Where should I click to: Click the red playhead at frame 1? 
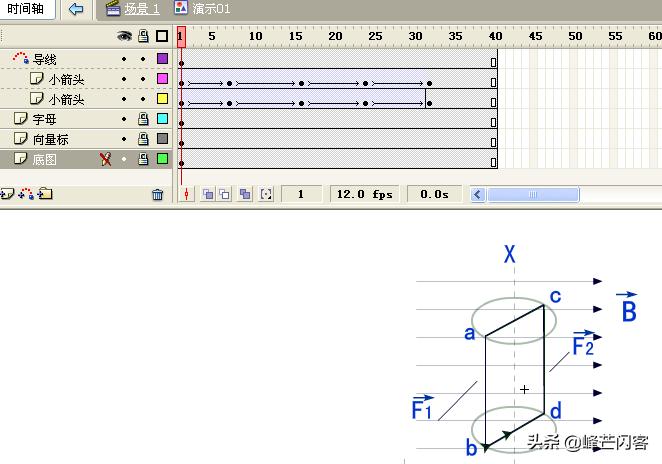(181, 37)
